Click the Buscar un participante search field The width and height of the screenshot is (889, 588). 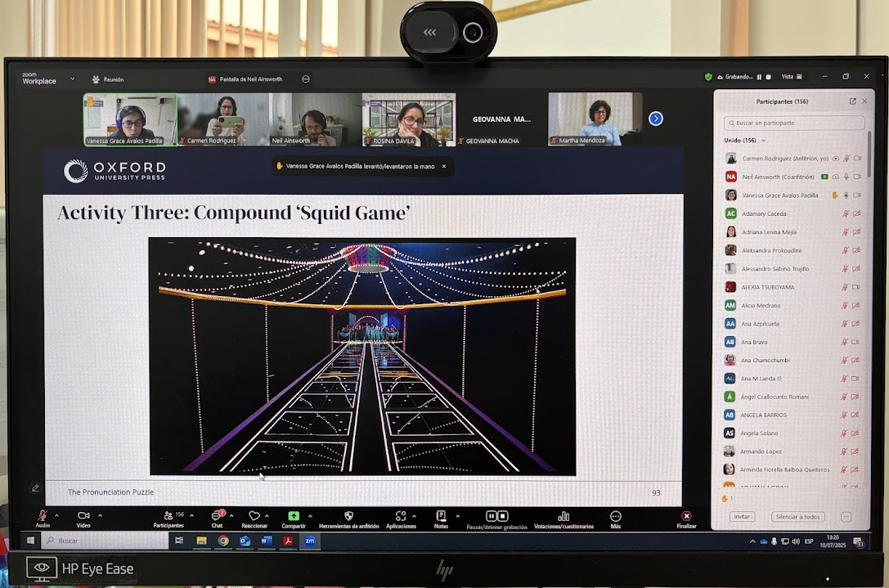pyautogui.click(x=794, y=123)
